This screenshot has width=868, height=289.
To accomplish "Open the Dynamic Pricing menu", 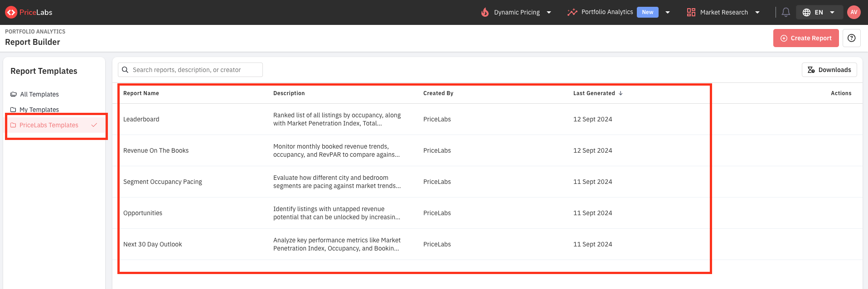I will [517, 12].
